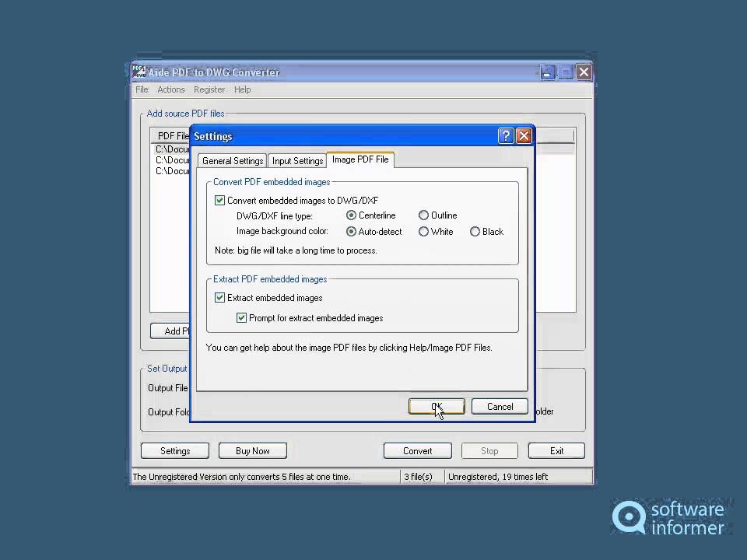Close the Settings dialog with the X
Image resolution: width=747 pixels, height=560 pixels.
coord(524,136)
